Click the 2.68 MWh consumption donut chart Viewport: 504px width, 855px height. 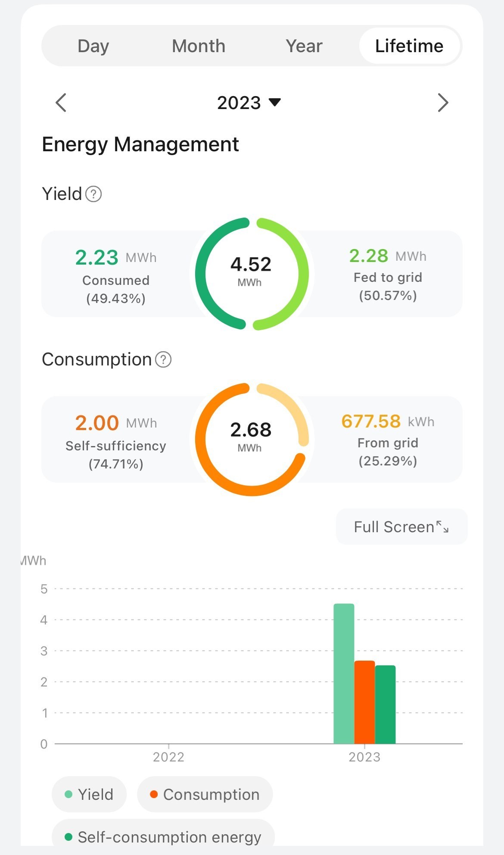click(x=252, y=439)
